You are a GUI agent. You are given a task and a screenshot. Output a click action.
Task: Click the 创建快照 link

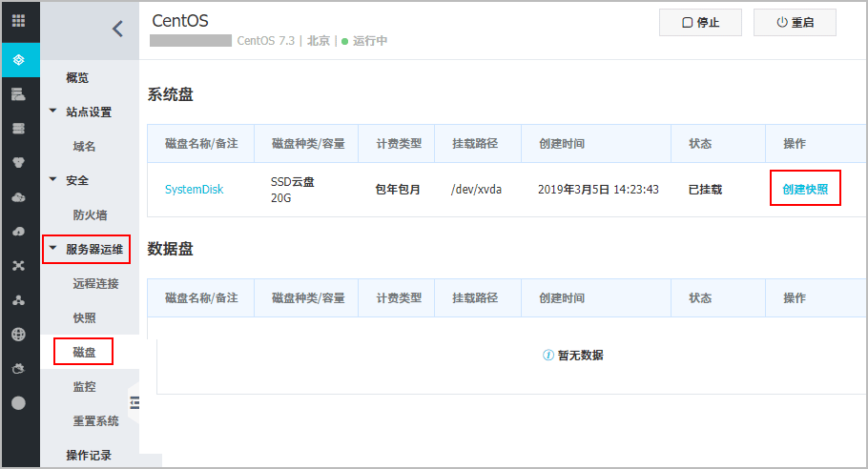tap(805, 189)
